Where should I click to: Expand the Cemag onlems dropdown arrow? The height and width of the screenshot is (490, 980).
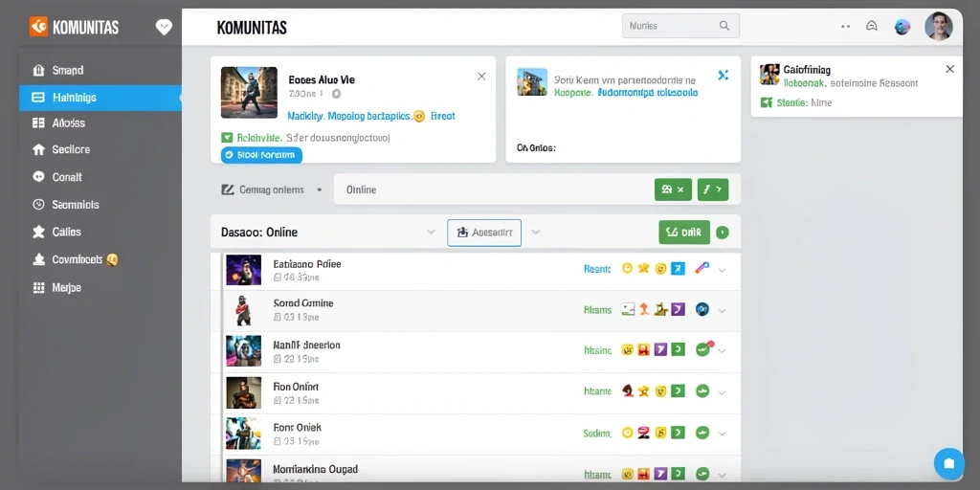click(x=320, y=190)
